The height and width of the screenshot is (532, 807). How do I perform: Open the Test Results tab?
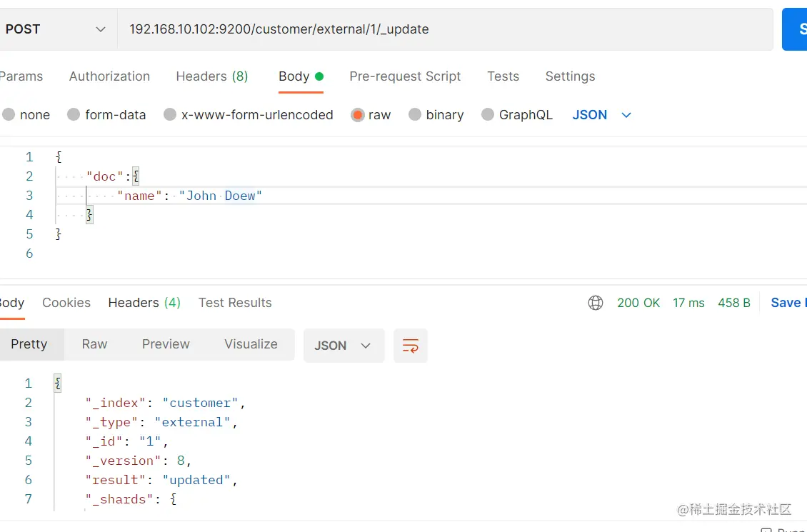pos(235,303)
